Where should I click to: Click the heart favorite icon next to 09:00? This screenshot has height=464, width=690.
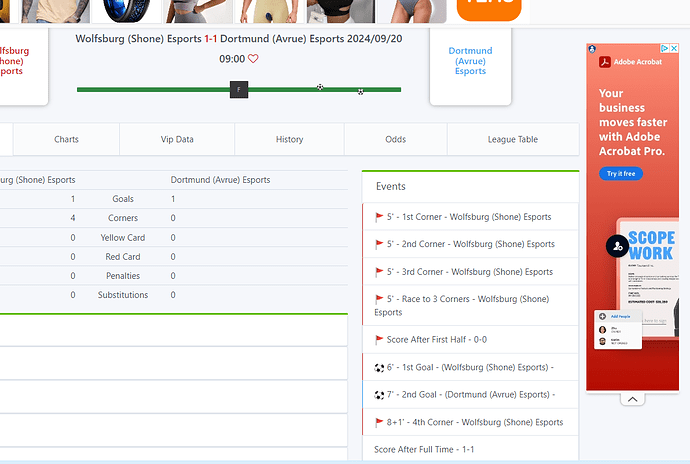pos(253,59)
